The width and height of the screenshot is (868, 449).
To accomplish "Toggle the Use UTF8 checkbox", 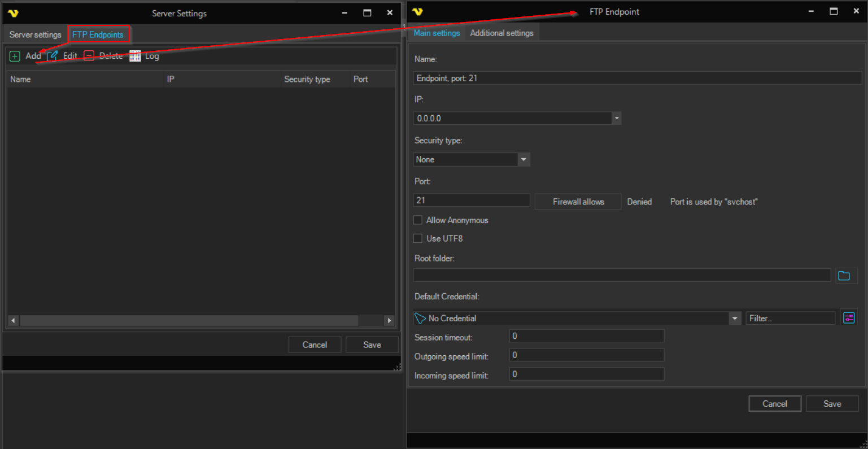I will click(x=418, y=238).
